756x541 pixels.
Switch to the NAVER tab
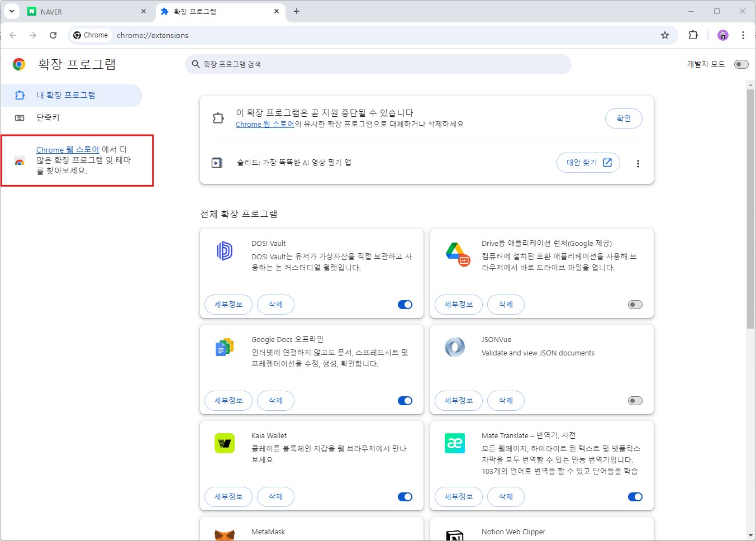87,11
